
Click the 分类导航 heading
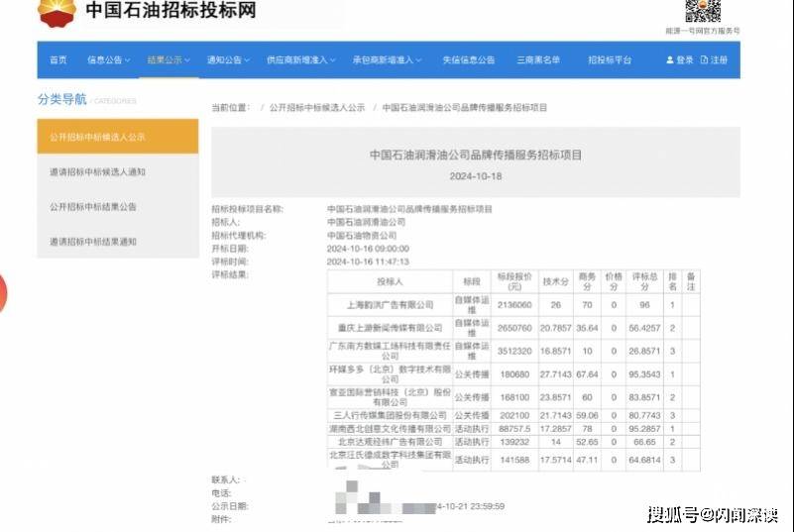point(61,99)
